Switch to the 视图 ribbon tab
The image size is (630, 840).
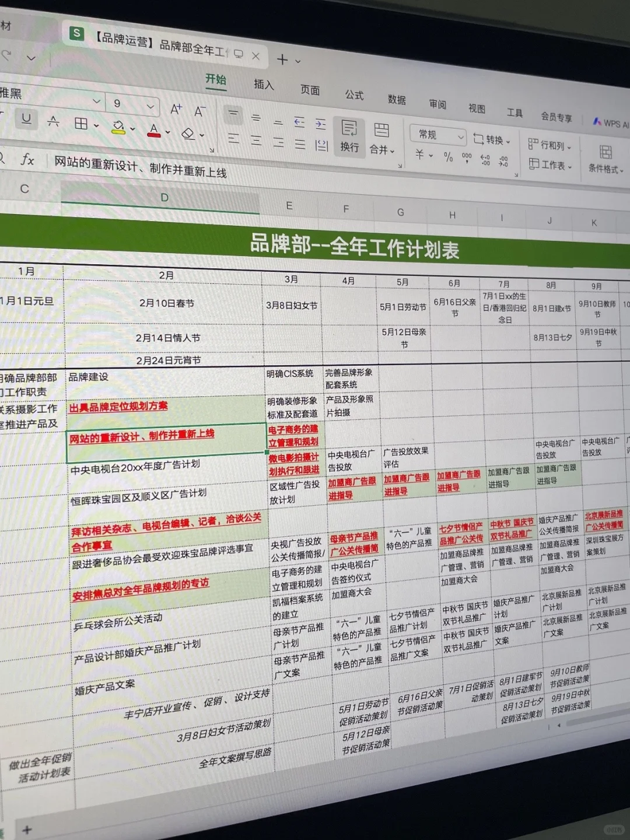[x=477, y=108]
